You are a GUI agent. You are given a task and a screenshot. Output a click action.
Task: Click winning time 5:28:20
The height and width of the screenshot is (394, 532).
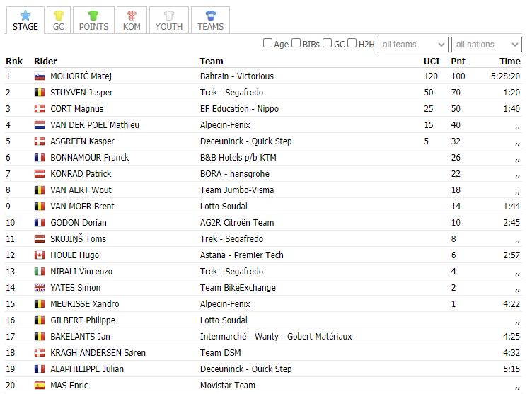pyautogui.click(x=505, y=76)
